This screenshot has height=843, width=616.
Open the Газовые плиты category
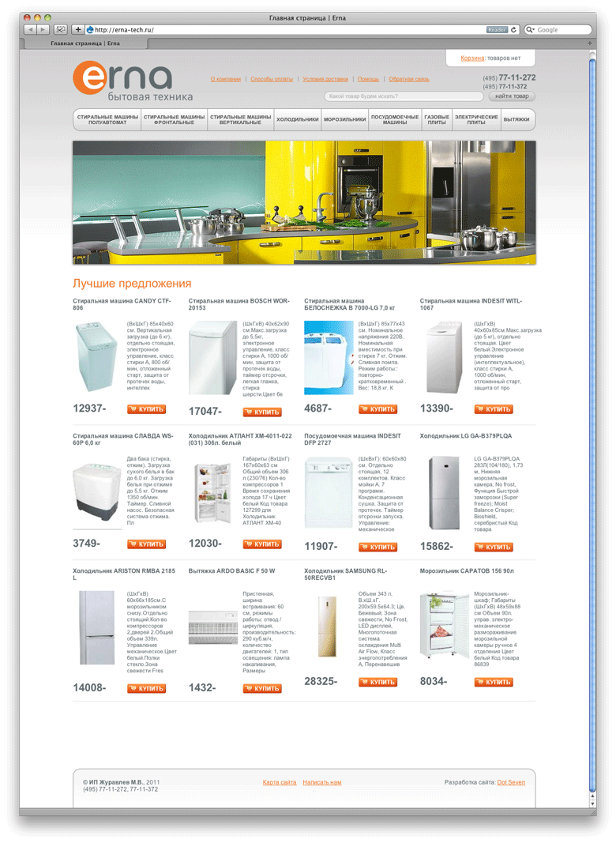[436, 119]
